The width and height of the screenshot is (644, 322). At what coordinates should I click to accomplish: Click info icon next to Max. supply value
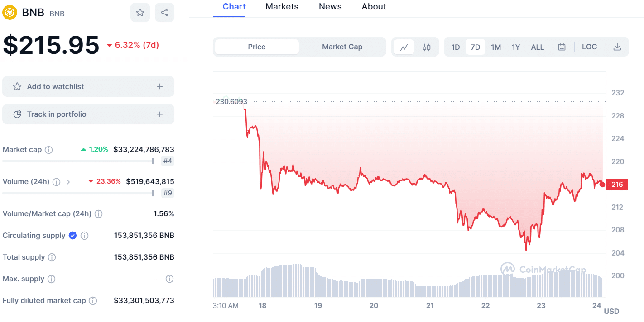169,279
